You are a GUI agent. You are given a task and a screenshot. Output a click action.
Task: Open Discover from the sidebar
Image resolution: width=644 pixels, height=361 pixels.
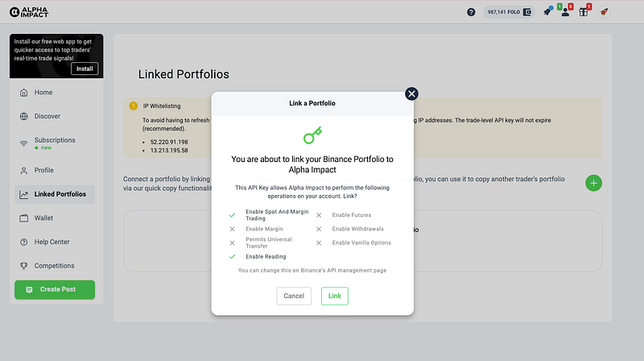tap(47, 116)
